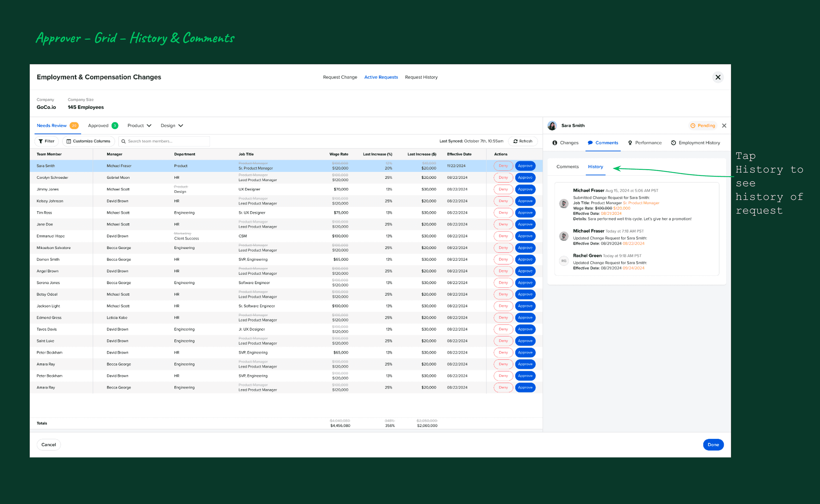Click the Performance award icon
Viewport: 820px width, 504px height.
[x=630, y=143]
